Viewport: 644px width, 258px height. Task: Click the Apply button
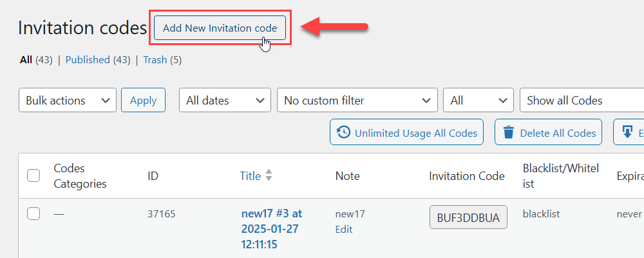click(x=144, y=100)
